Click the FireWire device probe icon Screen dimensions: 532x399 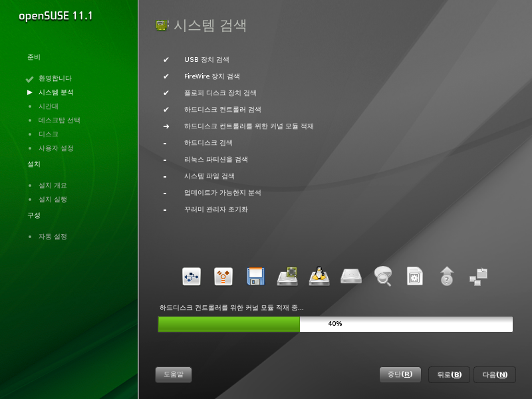(223, 277)
